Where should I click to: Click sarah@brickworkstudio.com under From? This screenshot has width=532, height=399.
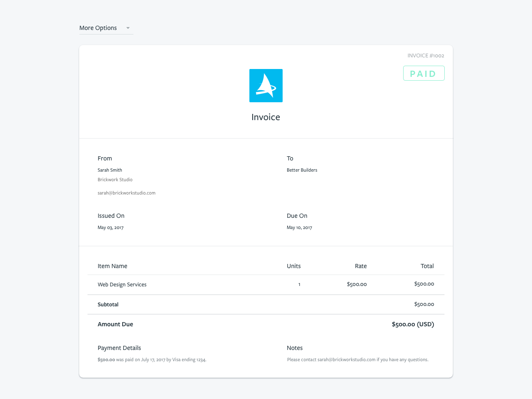126,193
